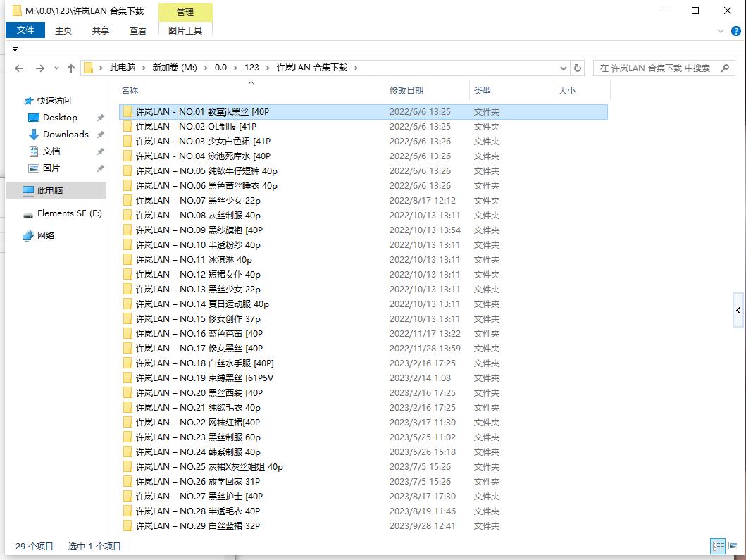The height and width of the screenshot is (560, 746).
Task: Select folder icon of NO.04 泳池死库水
Action: click(128, 156)
